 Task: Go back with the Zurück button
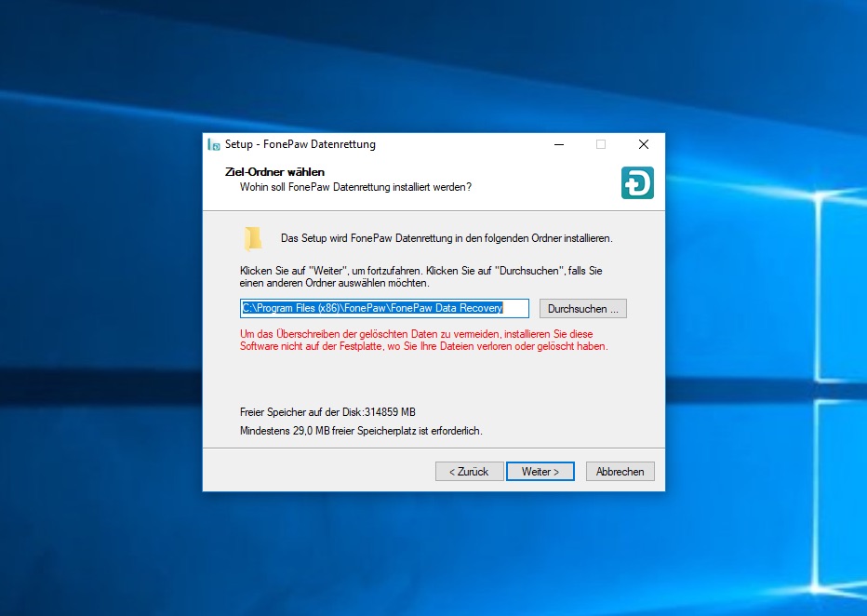[x=469, y=472]
